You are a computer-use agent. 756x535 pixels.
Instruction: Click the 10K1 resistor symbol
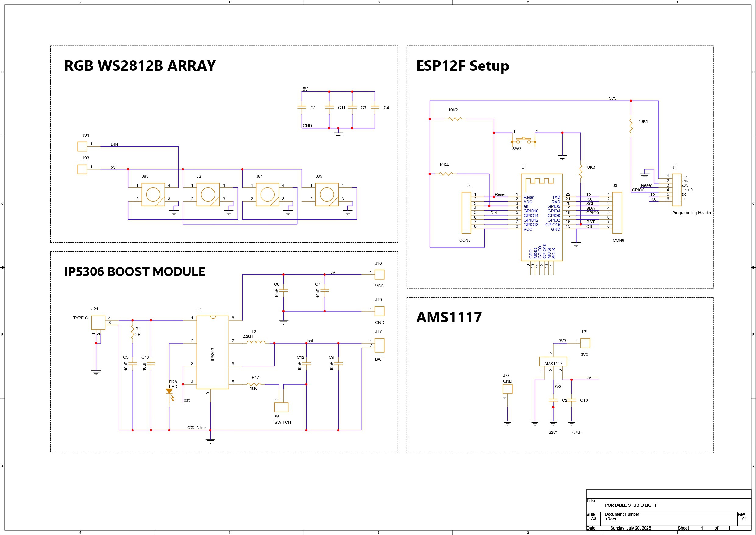pyautogui.click(x=631, y=126)
